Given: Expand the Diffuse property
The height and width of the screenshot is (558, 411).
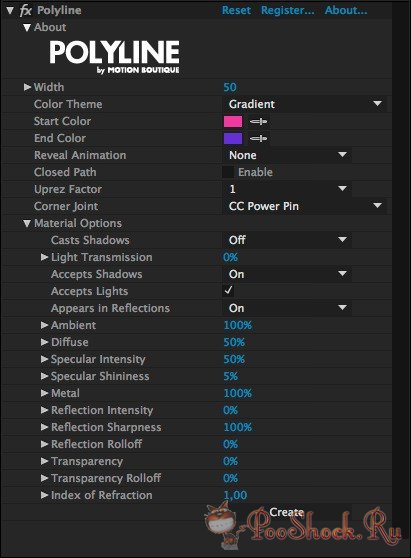Looking at the screenshot, I should 44,342.
